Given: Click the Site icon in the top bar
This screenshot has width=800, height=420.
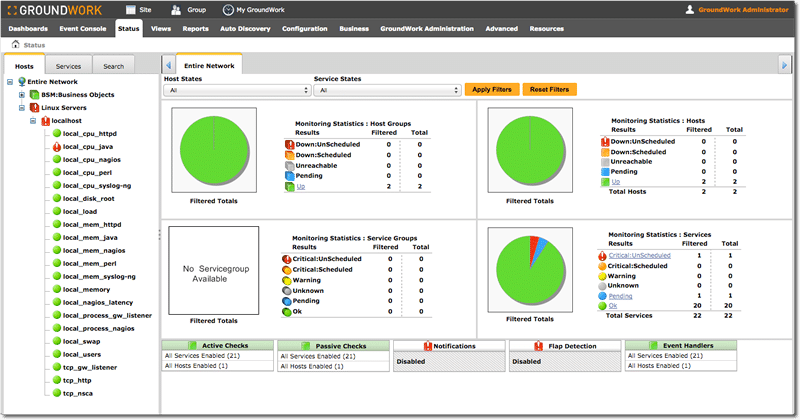Looking at the screenshot, I should click(x=131, y=10).
